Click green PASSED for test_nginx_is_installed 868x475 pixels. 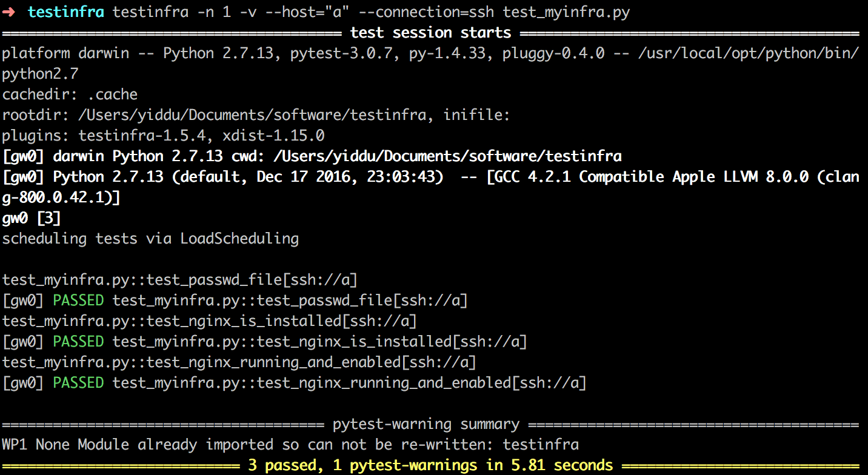pyautogui.click(x=78, y=342)
